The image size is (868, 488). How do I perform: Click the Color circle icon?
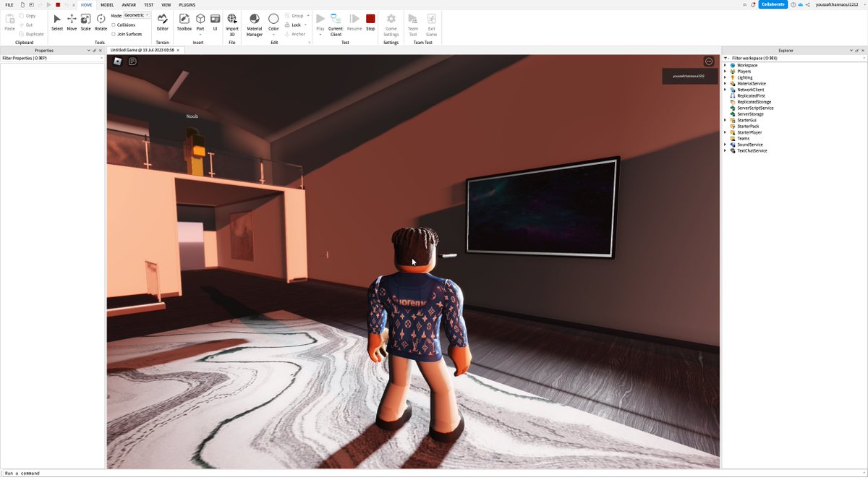click(273, 19)
